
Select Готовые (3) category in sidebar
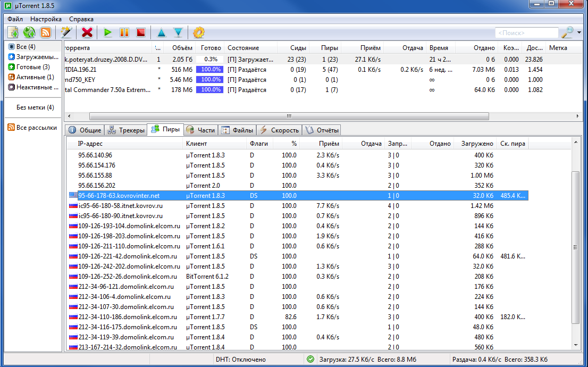(x=32, y=67)
